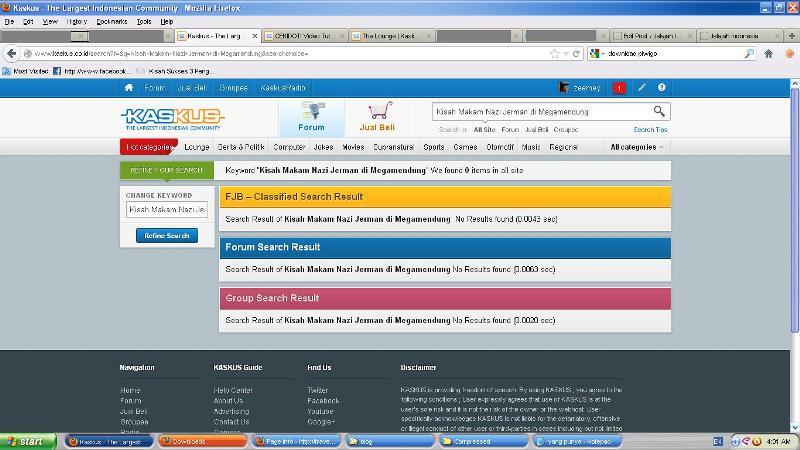Open the blog folder in taskbar
Image resolution: width=800 pixels, height=450 pixels.
pos(390,441)
